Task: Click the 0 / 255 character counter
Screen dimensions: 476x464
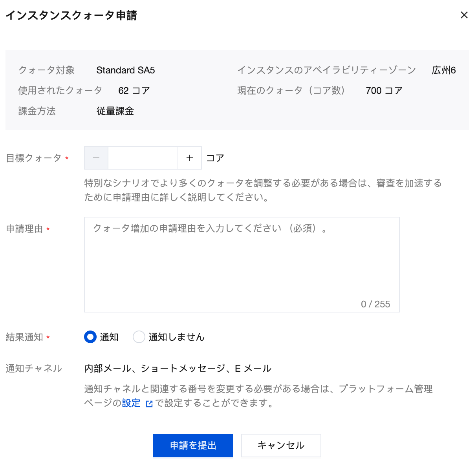Action: point(375,304)
